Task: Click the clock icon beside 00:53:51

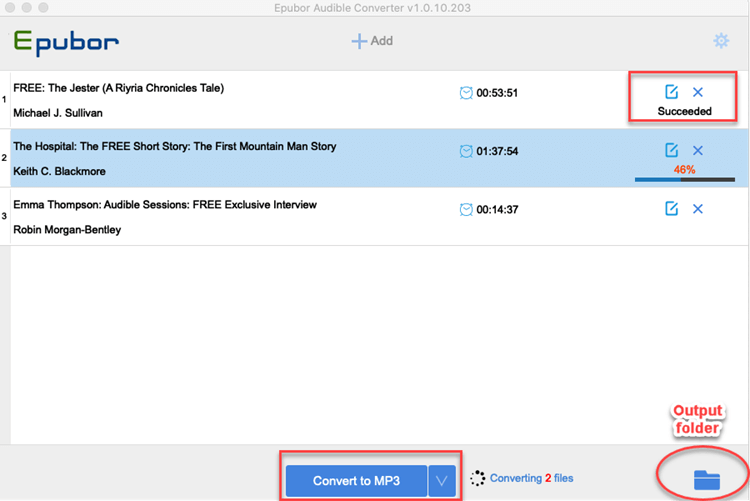Action: [x=466, y=92]
